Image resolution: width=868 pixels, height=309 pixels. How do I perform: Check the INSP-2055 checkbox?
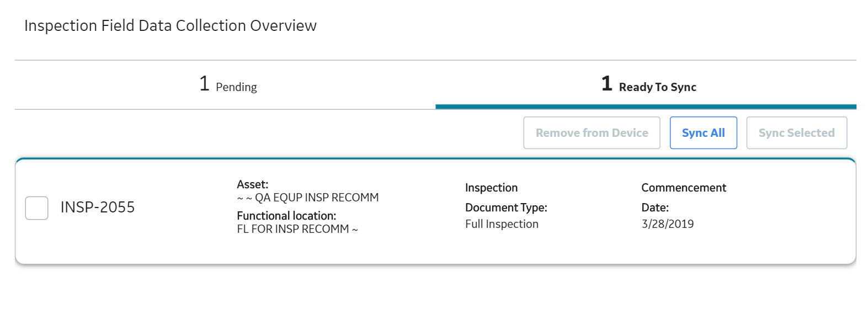[36, 208]
